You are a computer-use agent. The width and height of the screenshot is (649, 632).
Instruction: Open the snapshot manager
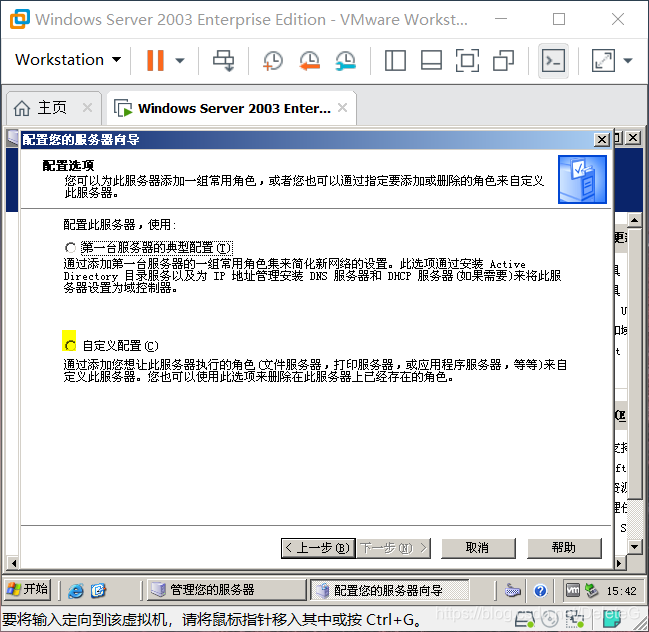coord(346,60)
